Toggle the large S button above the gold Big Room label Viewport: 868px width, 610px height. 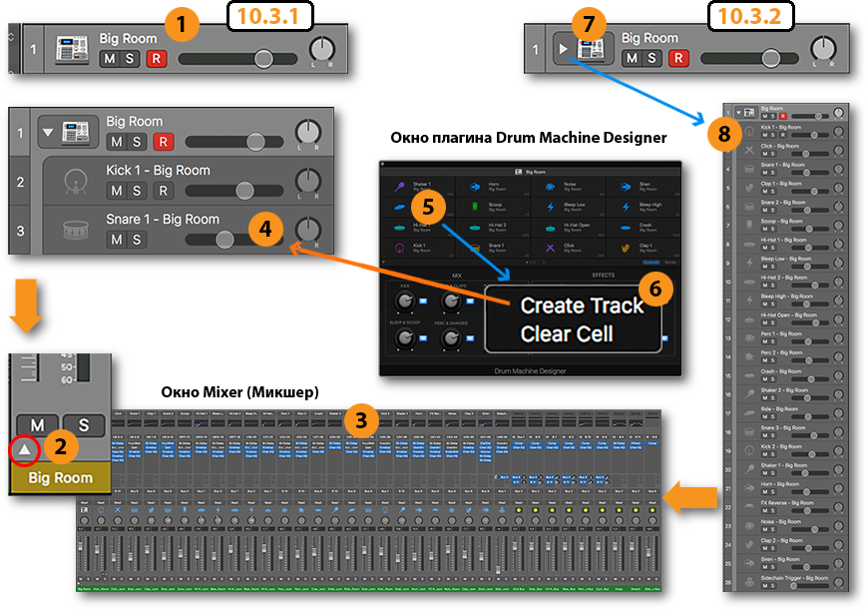click(84, 425)
